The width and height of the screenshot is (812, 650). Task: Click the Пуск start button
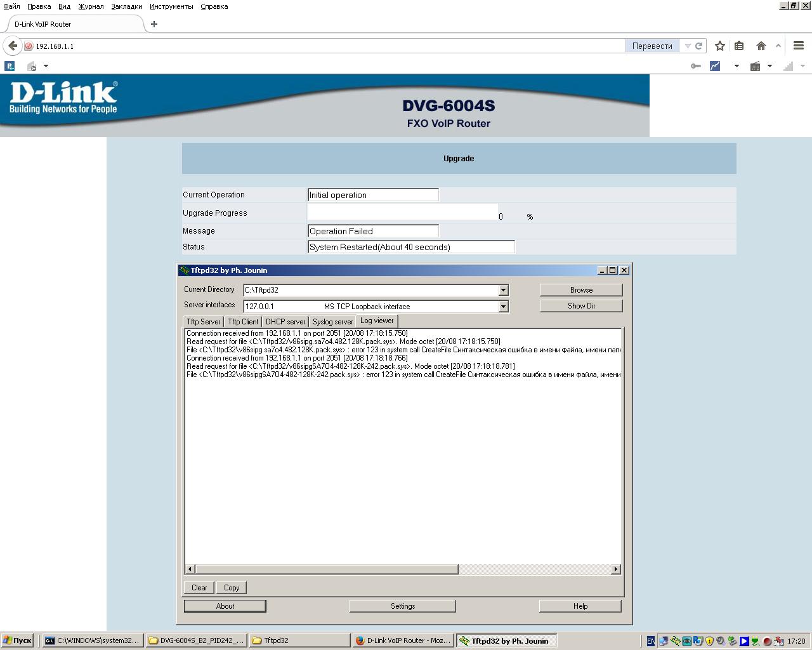tap(17, 640)
